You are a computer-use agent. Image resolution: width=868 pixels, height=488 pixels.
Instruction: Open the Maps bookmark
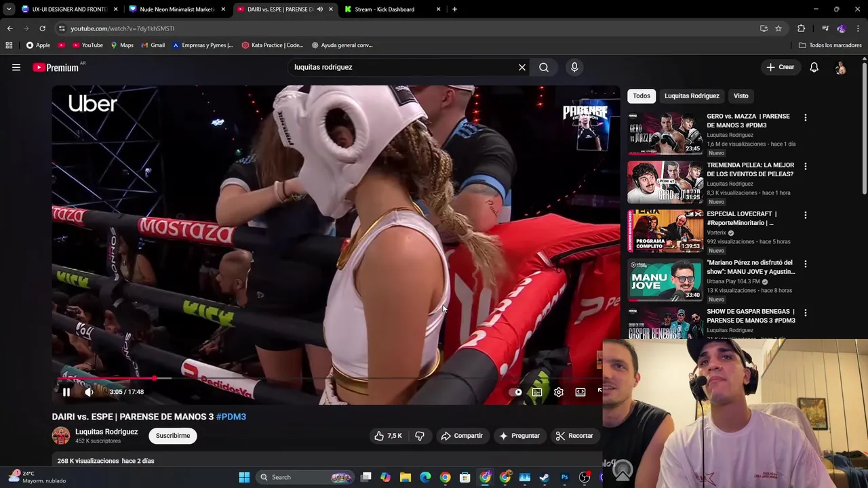(121, 45)
